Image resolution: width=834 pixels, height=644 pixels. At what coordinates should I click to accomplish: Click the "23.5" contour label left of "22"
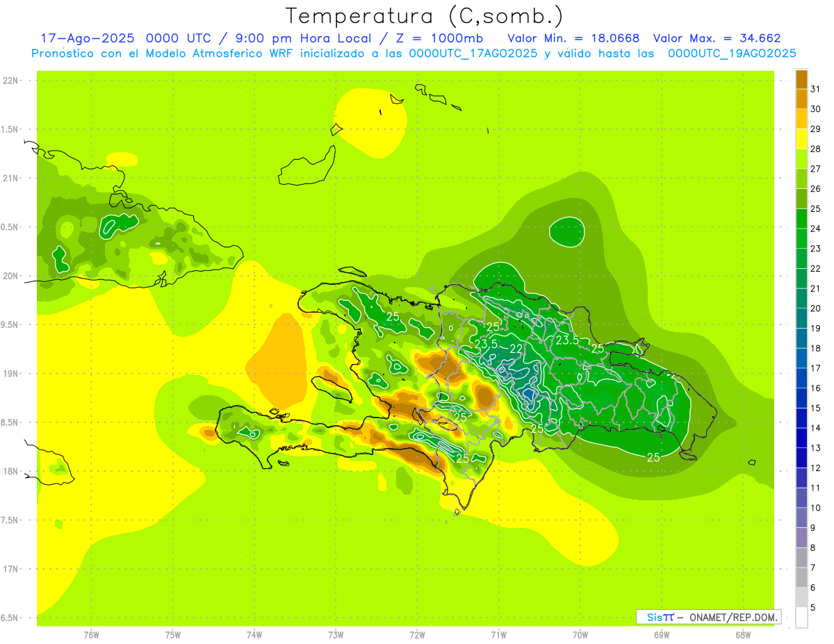click(486, 344)
